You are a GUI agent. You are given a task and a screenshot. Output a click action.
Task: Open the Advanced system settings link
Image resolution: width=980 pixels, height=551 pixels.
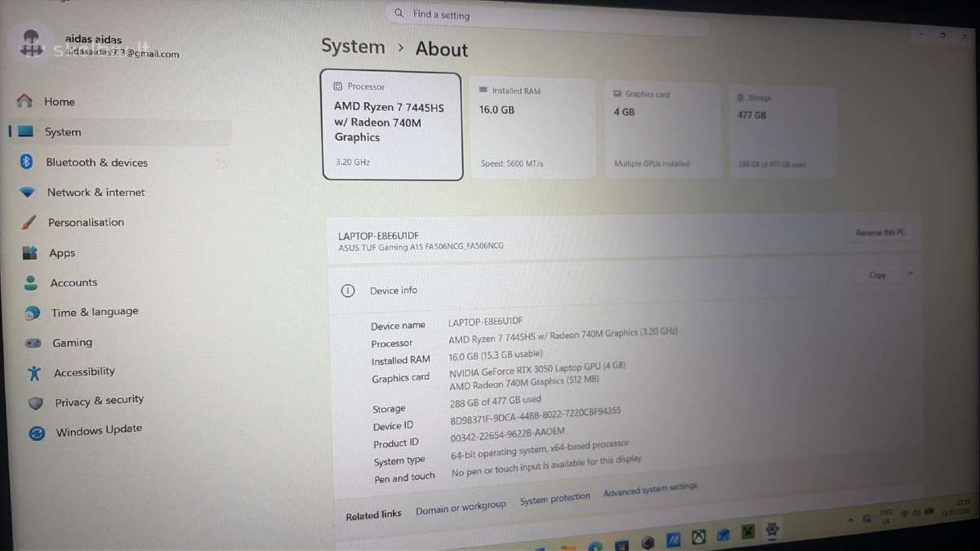coord(650,490)
